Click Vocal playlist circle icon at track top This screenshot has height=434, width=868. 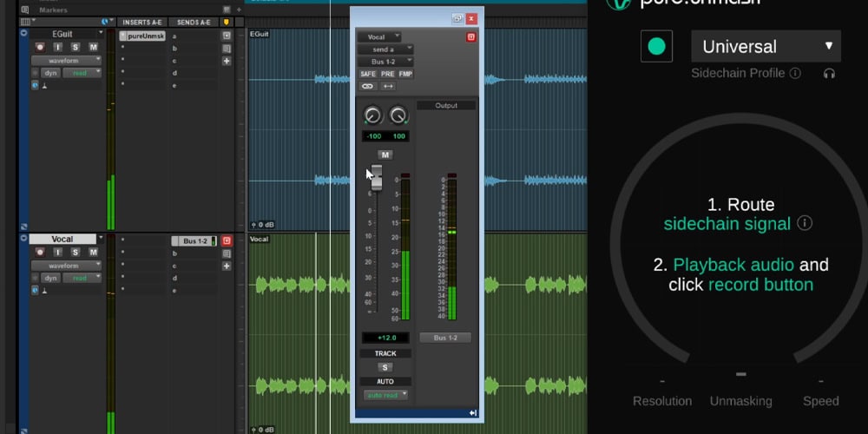23,239
